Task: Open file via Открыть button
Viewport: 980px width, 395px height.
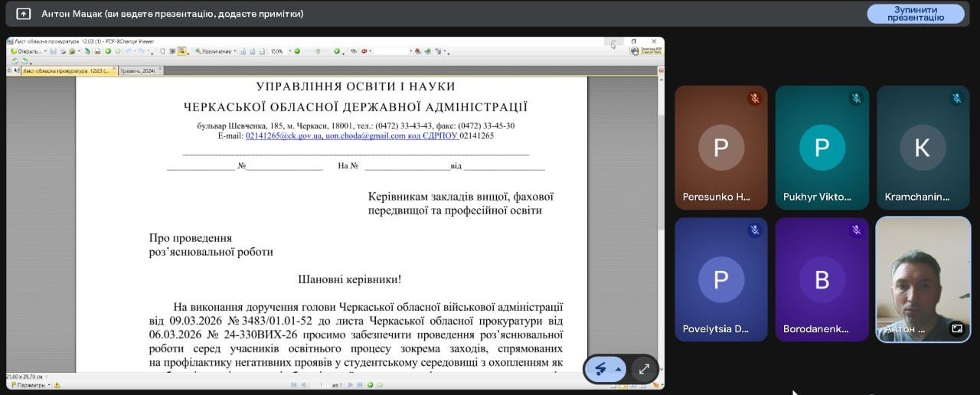Action: click(x=28, y=51)
